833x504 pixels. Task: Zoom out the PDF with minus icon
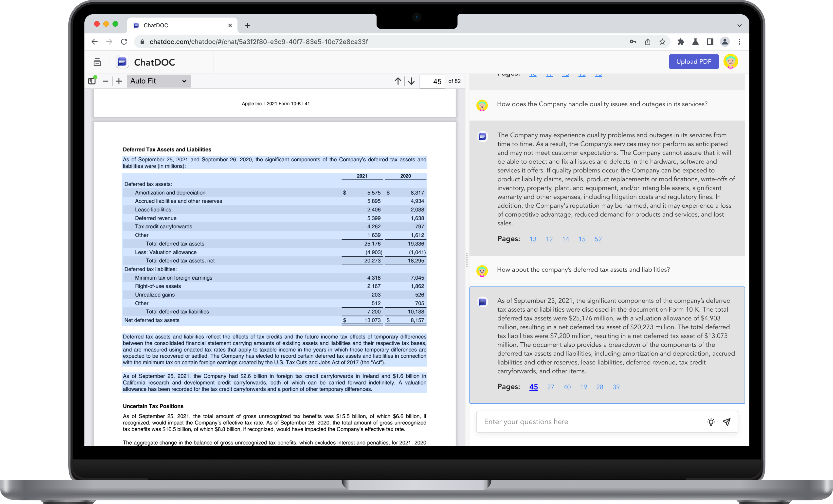point(106,81)
